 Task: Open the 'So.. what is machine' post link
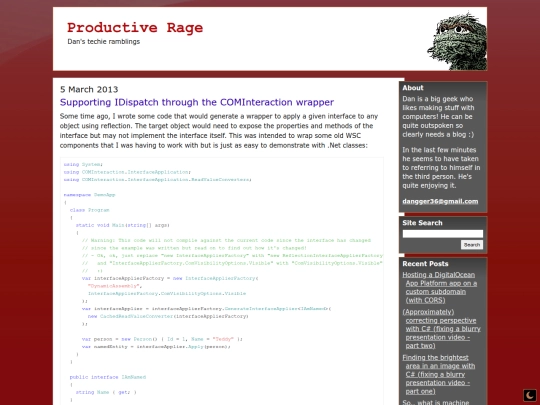[436, 402]
